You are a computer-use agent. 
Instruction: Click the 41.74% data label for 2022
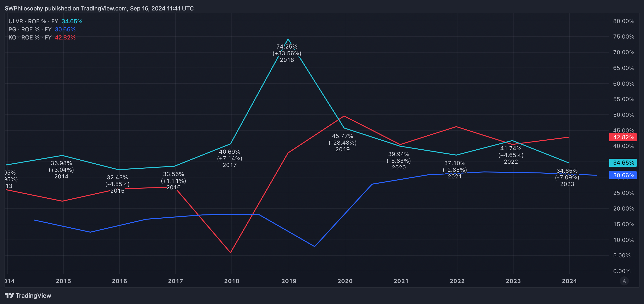pos(511,149)
